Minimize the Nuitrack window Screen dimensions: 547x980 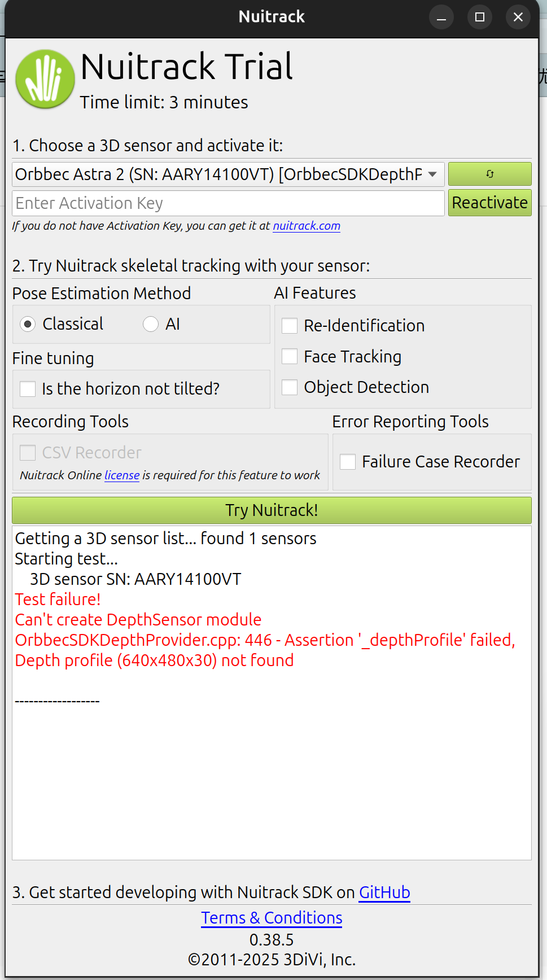441,17
